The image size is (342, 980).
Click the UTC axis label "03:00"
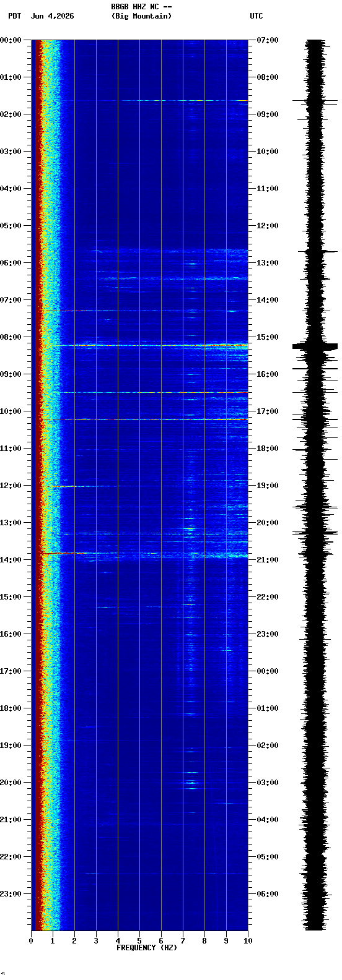coord(267,783)
